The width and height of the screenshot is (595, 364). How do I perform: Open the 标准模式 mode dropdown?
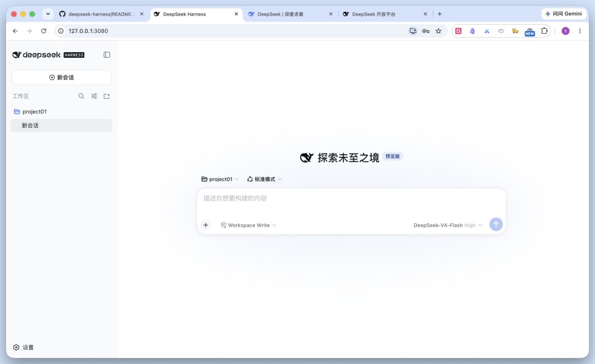[264, 179]
